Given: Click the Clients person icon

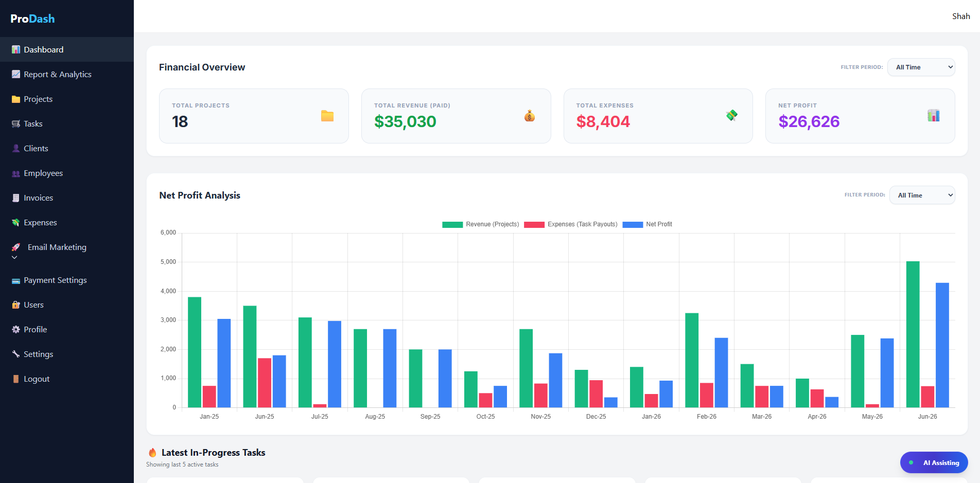Looking at the screenshot, I should point(16,149).
